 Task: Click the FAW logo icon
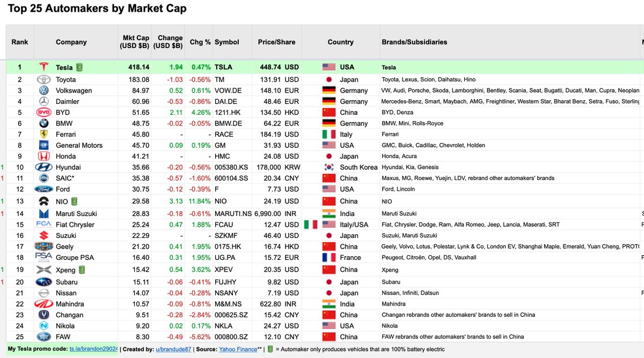[43, 337]
